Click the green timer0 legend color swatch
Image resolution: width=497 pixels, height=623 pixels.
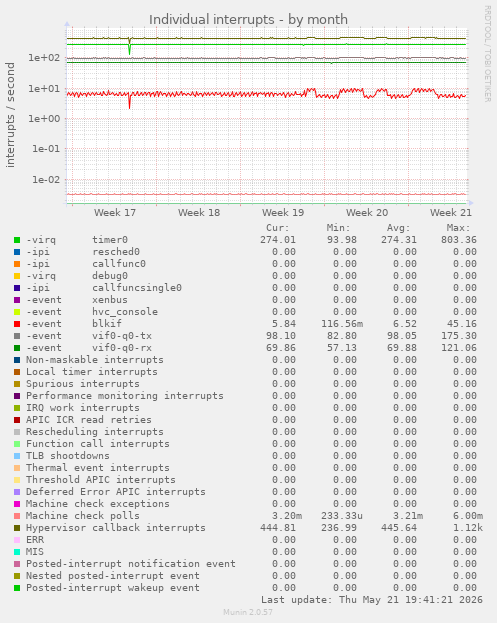[17, 240]
